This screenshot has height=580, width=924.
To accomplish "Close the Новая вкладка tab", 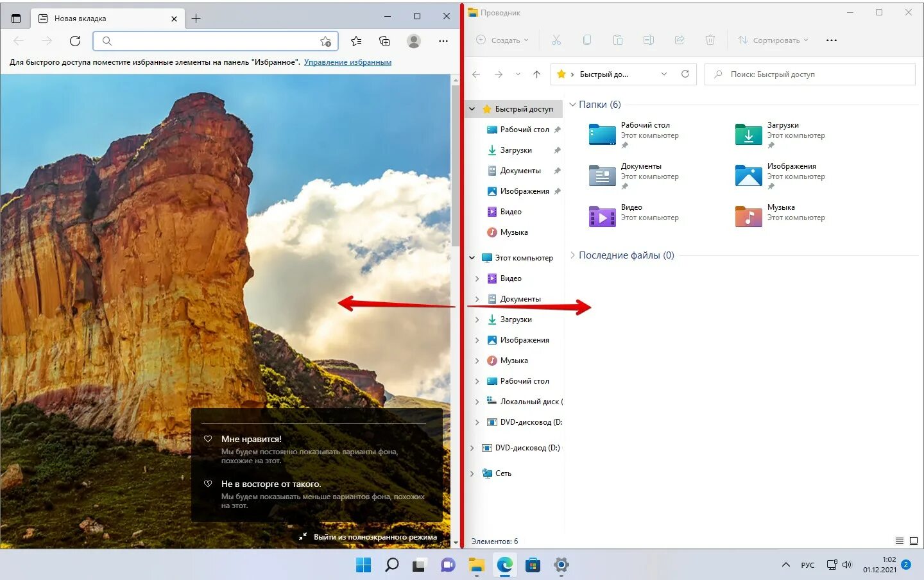I will click(x=174, y=19).
